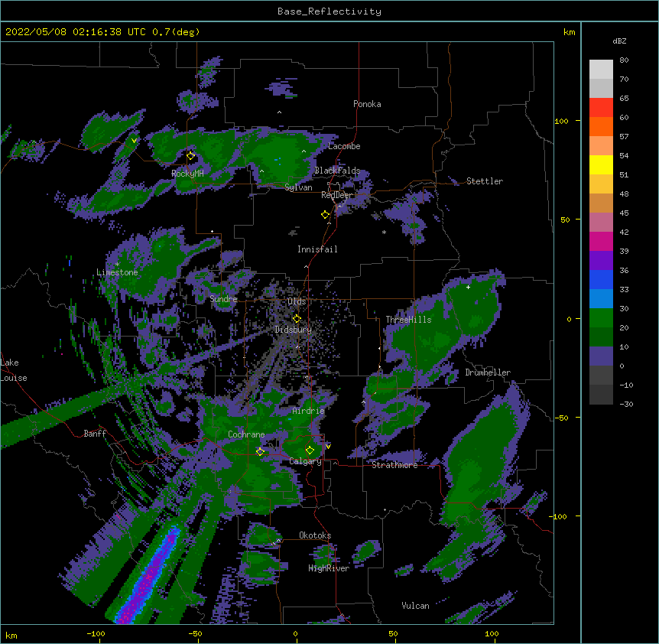Image resolution: width=659 pixels, height=644 pixels.
Task: Select the slate purple 10 dBZ legend swatch
Action: click(x=601, y=356)
